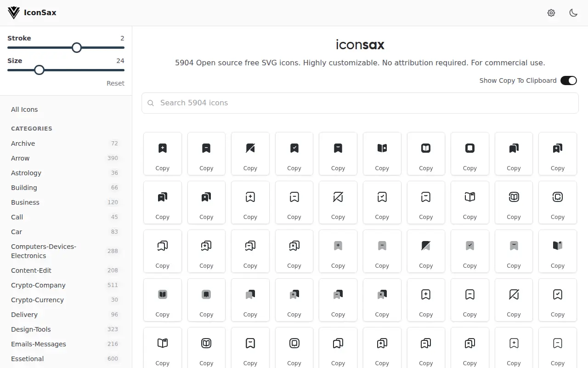Click the magnifier icon in search bar
The height and width of the screenshot is (368, 588).
(151, 103)
